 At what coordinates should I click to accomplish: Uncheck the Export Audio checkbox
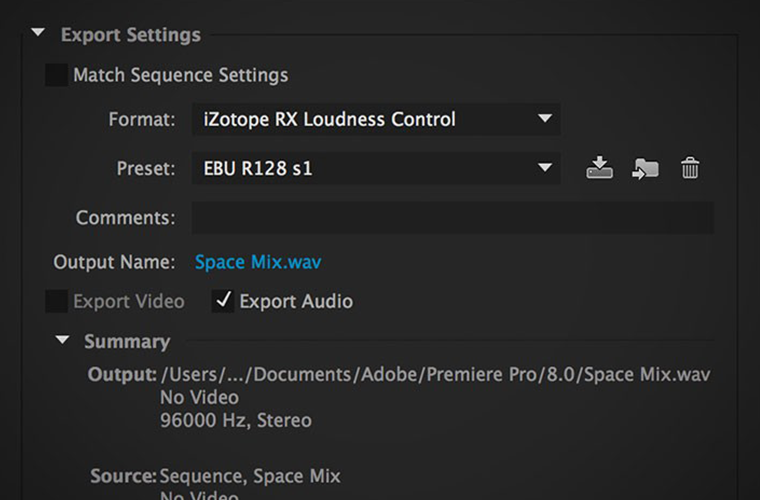[x=223, y=301]
